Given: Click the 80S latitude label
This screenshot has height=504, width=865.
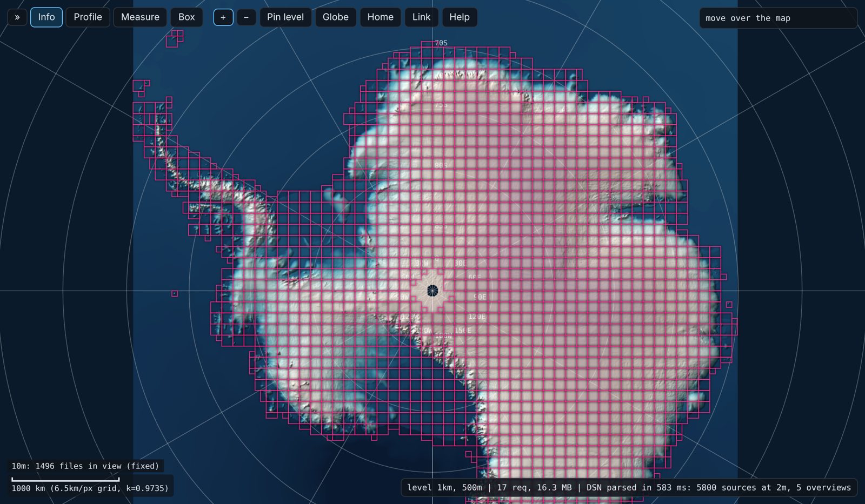Looking at the screenshot, I should click(441, 165).
